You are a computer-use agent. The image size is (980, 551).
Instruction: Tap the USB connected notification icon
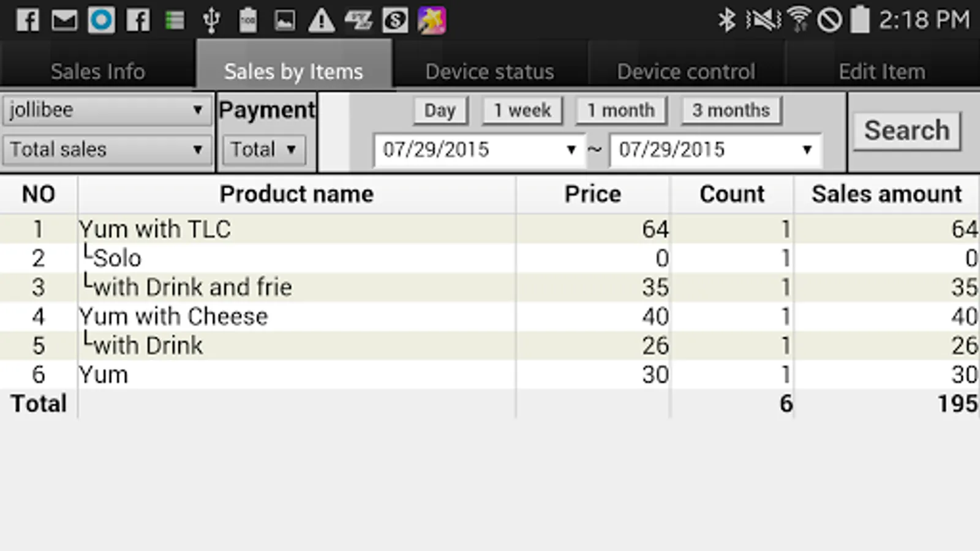click(x=211, y=20)
